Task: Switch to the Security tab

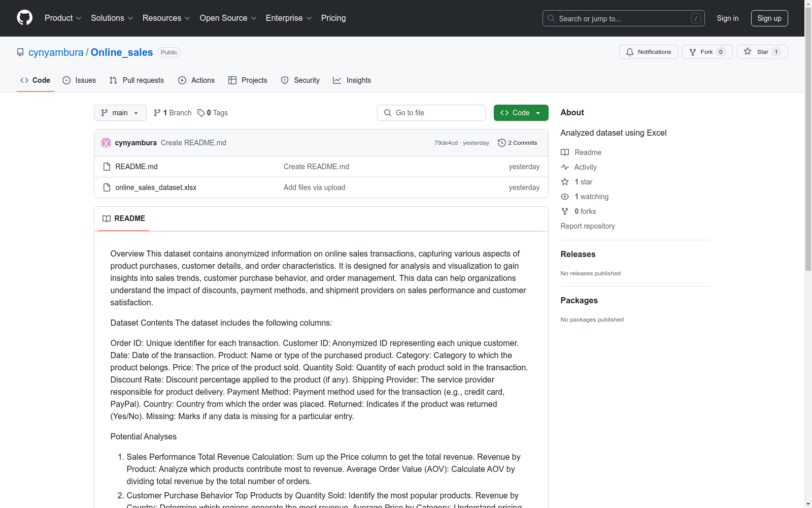Action: [300, 80]
